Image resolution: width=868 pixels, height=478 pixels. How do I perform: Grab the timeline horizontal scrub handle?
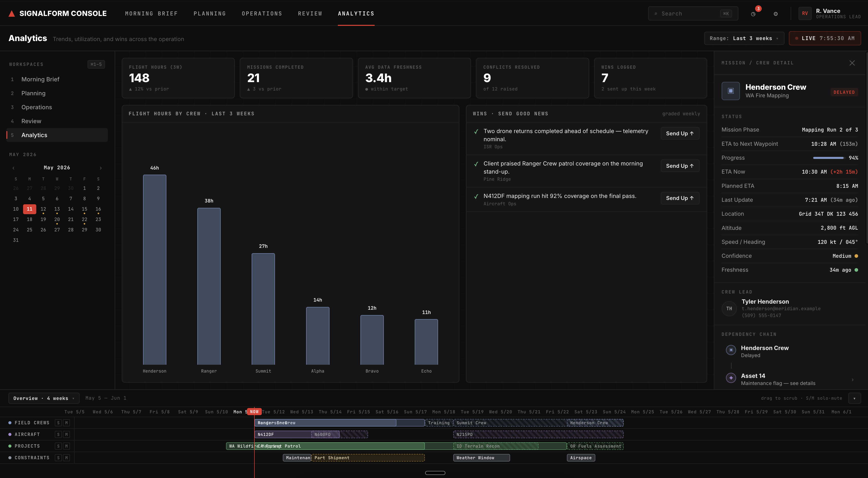pos(435,473)
